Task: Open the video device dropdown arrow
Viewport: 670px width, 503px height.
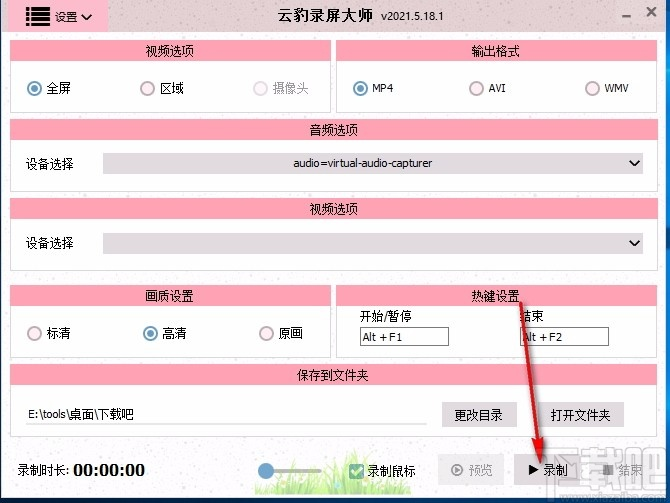Action: tap(634, 243)
